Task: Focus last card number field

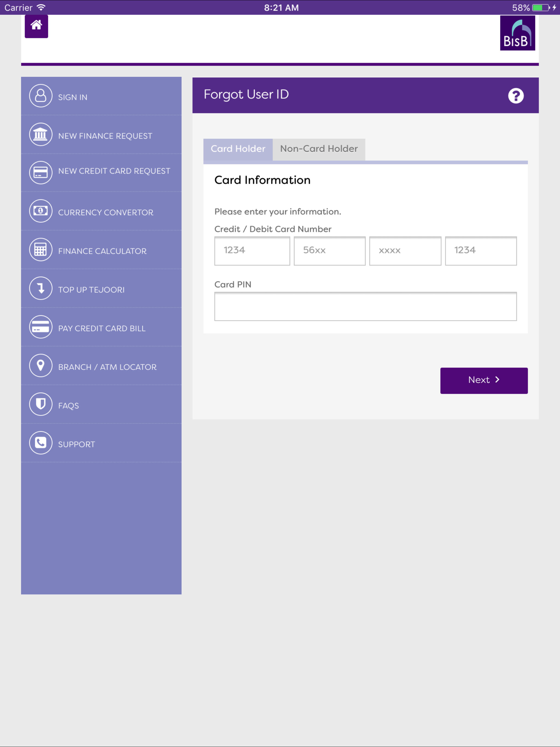Action: pyautogui.click(x=481, y=251)
